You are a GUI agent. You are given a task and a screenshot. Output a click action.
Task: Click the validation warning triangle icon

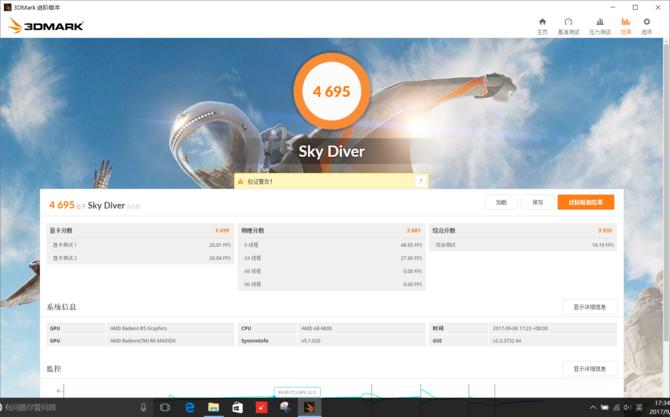coord(241,182)
